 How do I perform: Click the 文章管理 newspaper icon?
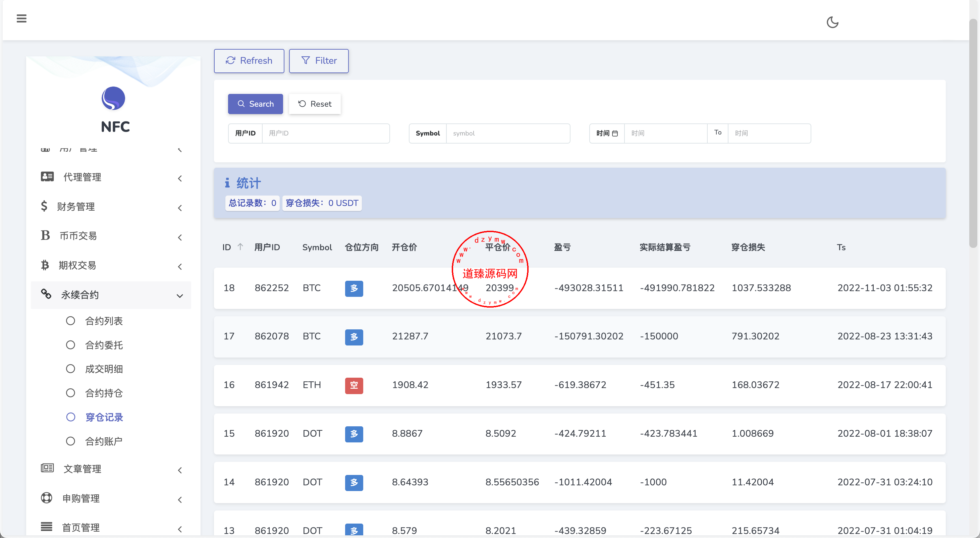(x=47, y=468)
